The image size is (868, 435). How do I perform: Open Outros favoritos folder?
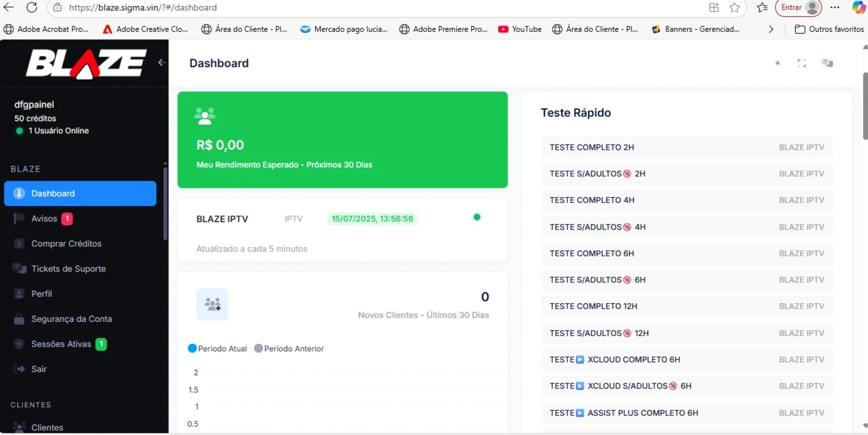point(829,29)
